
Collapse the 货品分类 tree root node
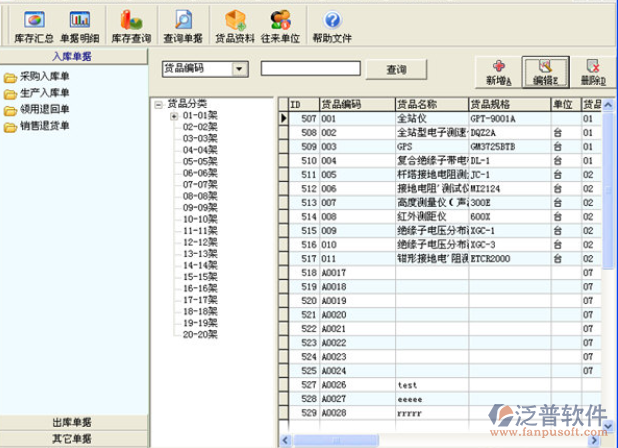160,104
